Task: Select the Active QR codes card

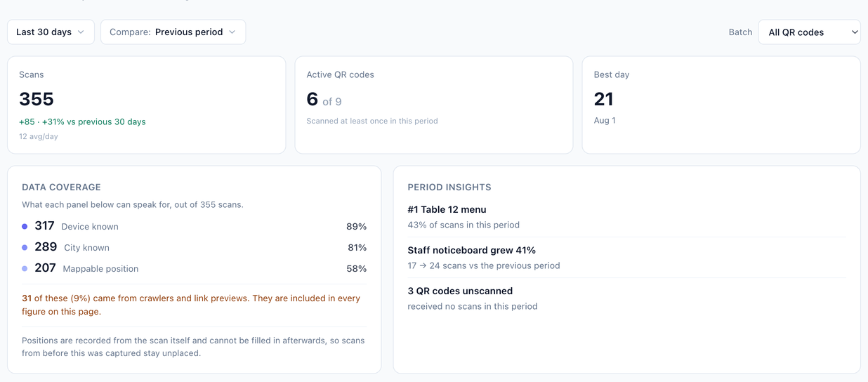Action: coord(434,105)
